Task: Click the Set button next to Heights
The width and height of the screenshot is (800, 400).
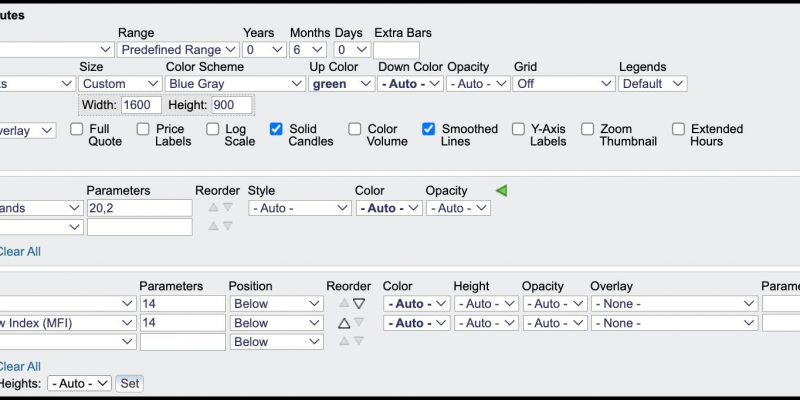Action: (x=130, y=383)
